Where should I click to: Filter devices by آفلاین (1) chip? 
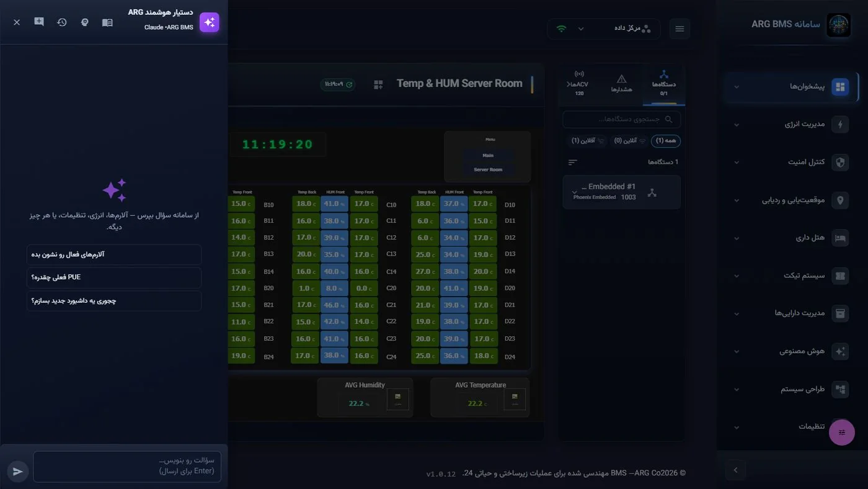tap(588, 141)
